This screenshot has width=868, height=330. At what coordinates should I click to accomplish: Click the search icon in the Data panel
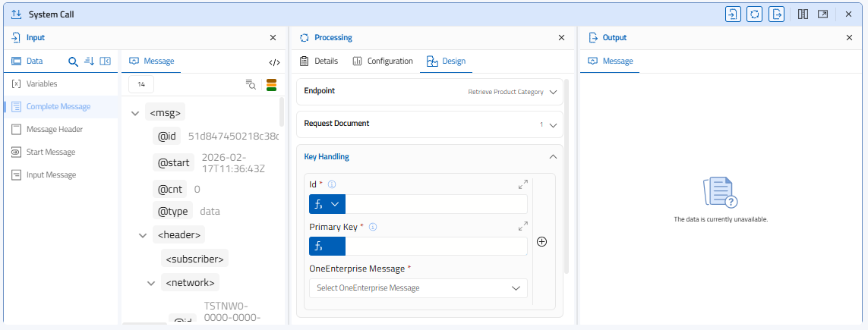coord(74,61)
